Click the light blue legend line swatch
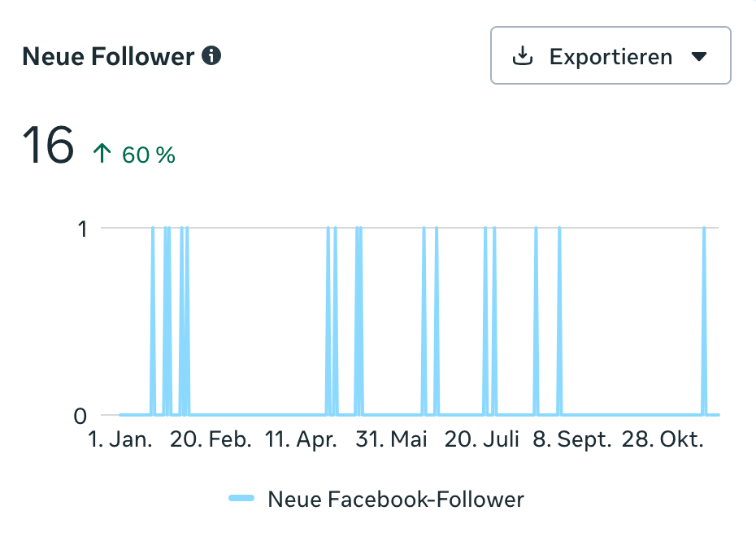Screen dimensions: 756x537 tap(241, 498)
